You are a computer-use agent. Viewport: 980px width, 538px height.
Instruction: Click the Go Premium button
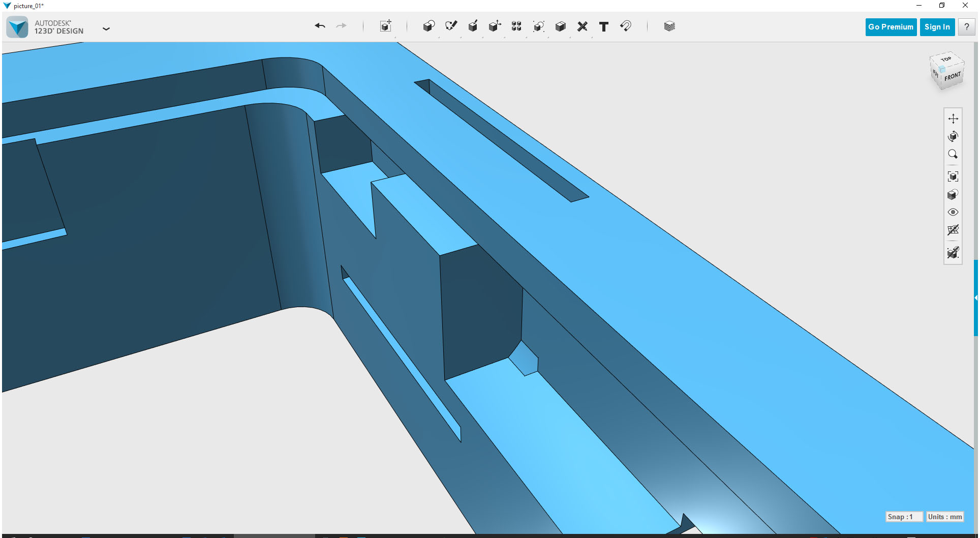coord(891,26)
